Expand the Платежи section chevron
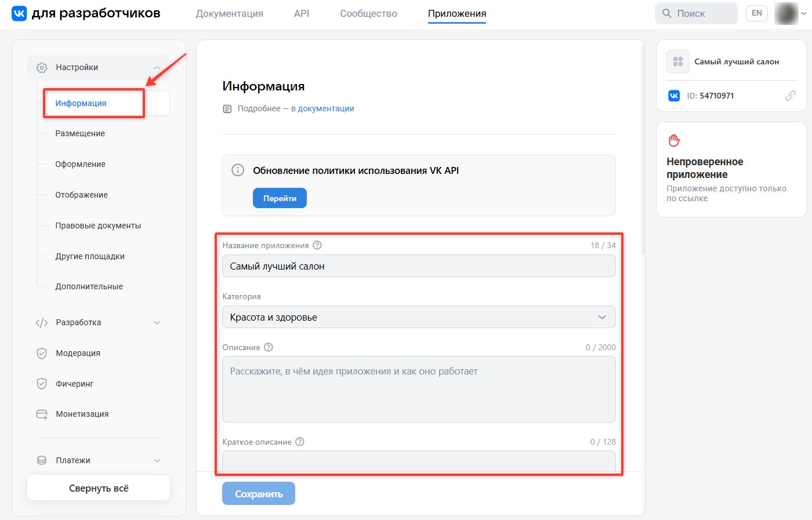The width and height of the screenshot is (812, 520). (157, 460)
